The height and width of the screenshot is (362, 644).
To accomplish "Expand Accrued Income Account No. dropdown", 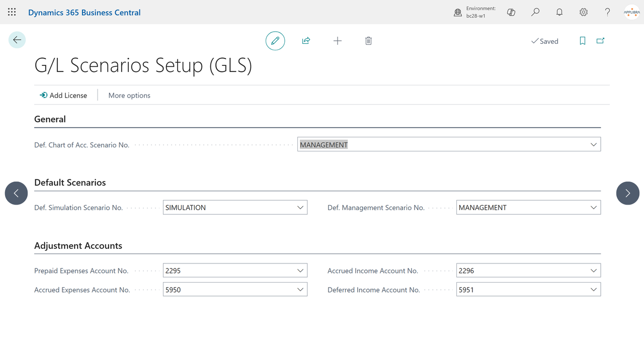I will coord(593,270).
